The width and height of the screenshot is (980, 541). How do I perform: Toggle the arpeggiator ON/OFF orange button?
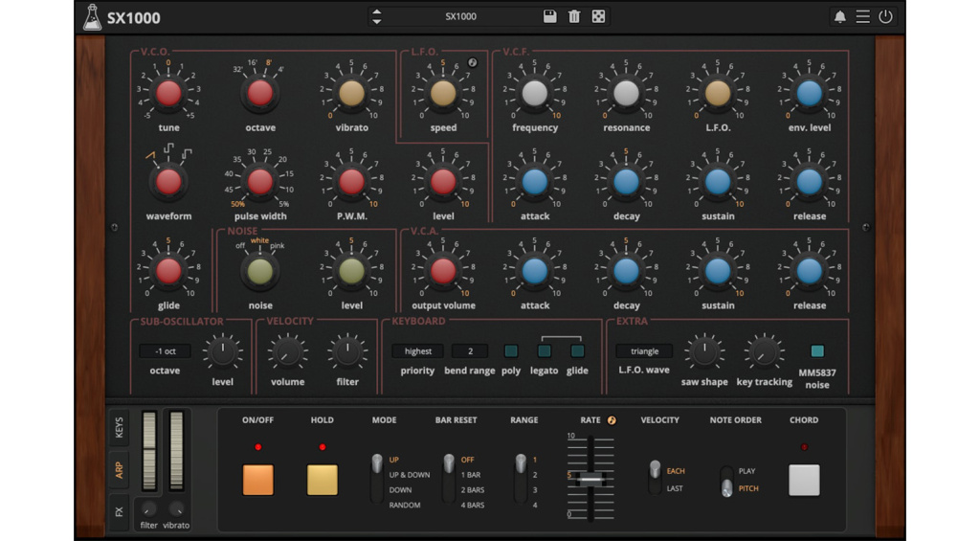[x=258, y=480]
